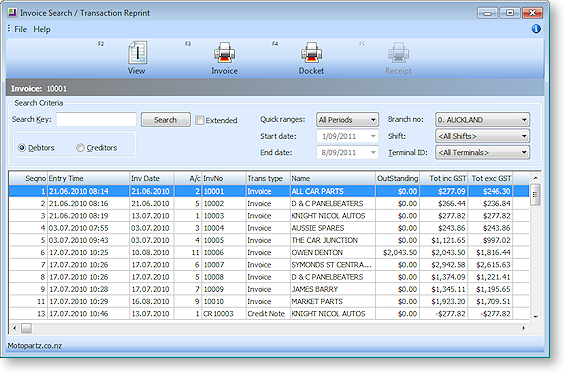Viewport: 565px width, 373px height.
Task: Select row ALL CAR PARTS
Action: tap(269, 191)
